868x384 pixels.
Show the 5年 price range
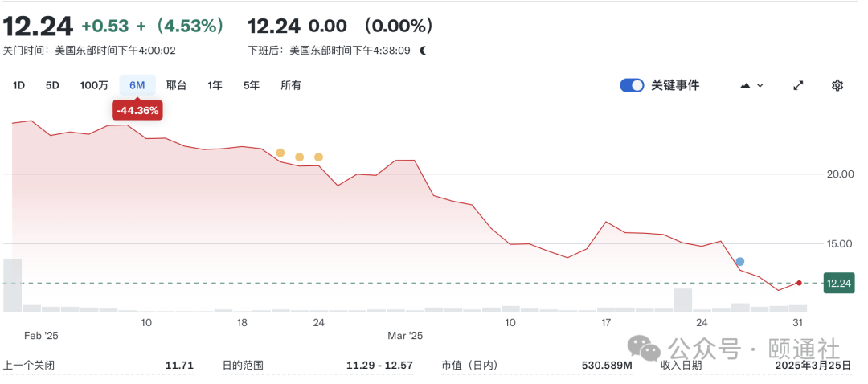pos(252,85)
